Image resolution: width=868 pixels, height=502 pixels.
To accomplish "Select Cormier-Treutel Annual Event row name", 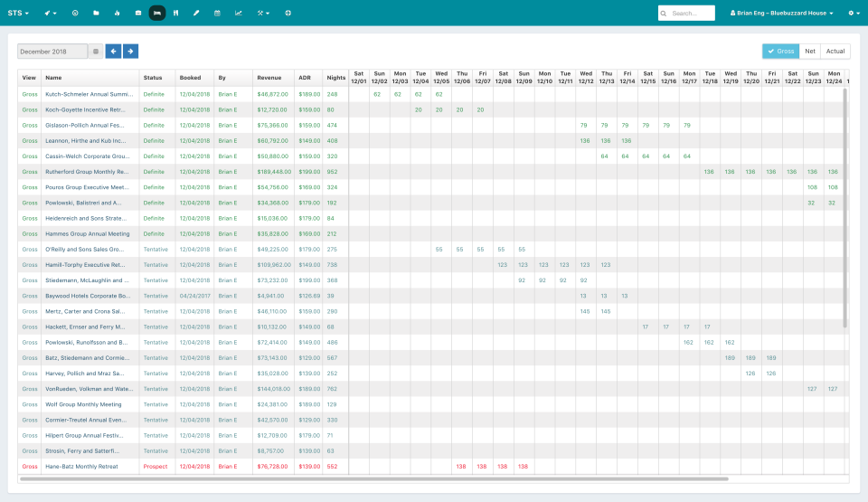I will coord(86,420).
